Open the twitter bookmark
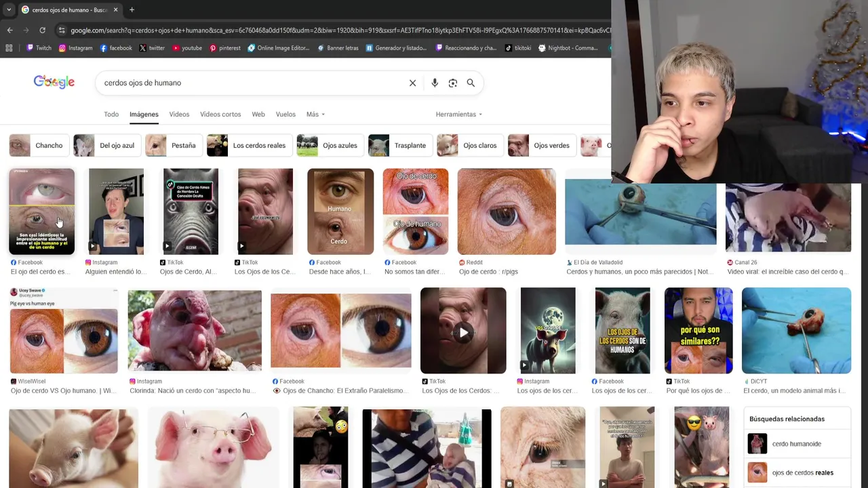868x488 pixels. (151, 48)
